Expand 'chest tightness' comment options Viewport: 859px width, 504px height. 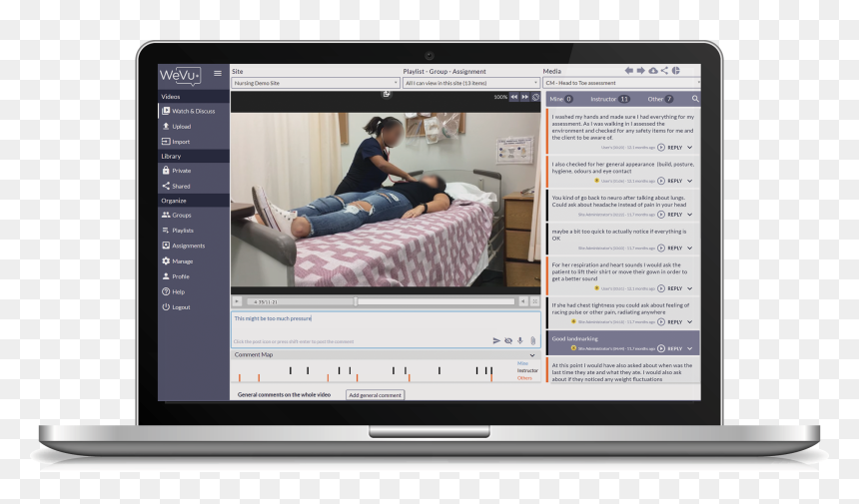point(690,321)
